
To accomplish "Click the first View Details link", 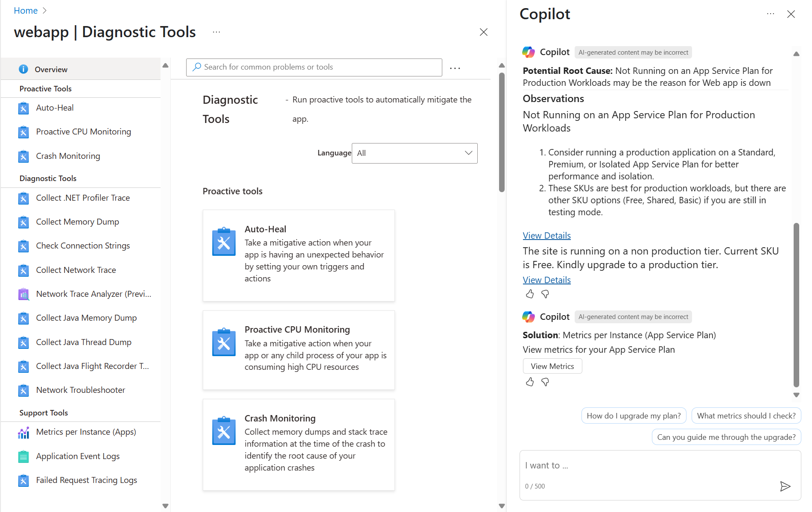I will [x=546, y=236].
